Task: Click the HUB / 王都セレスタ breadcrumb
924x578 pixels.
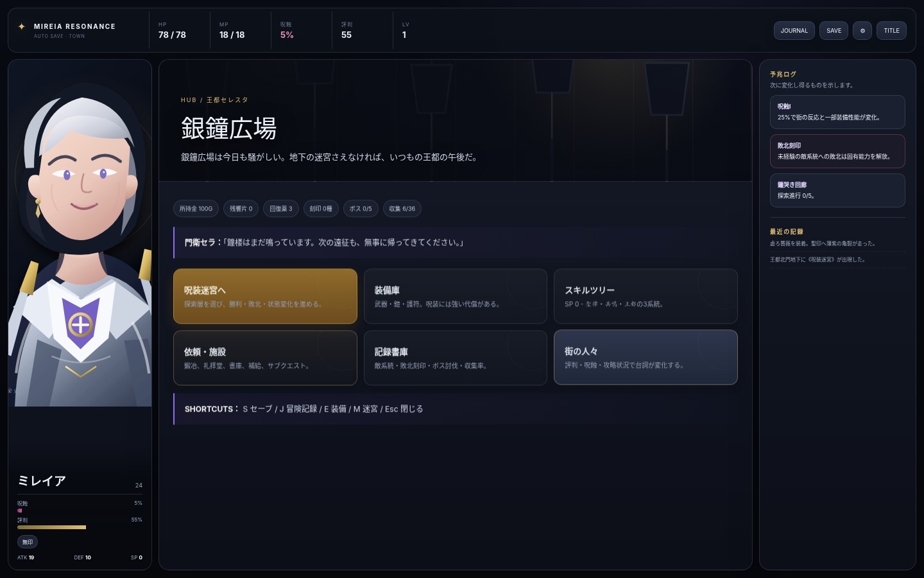Action: tap(214, 100)
